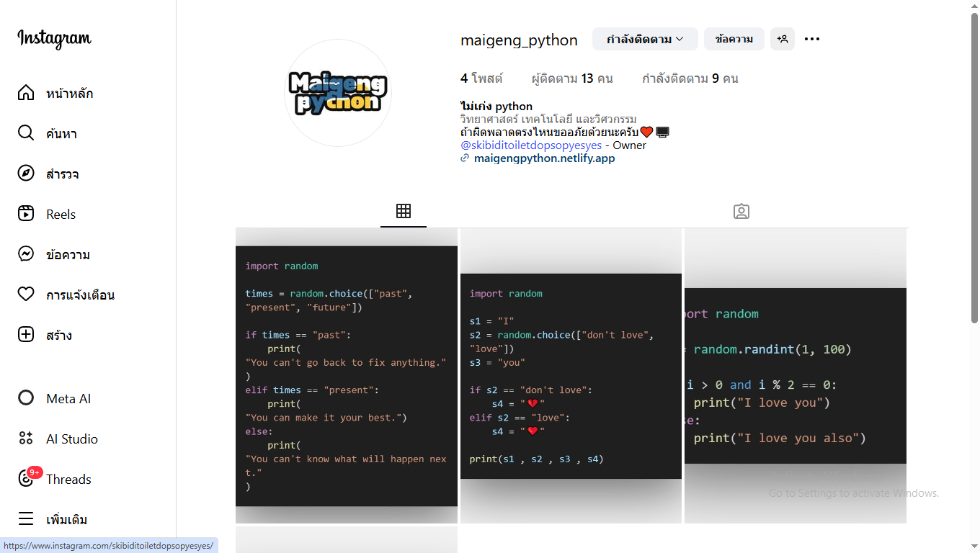Screen dimensions: 980x553
Task: Switch to the posts grid tab
Action: point(404,211)
